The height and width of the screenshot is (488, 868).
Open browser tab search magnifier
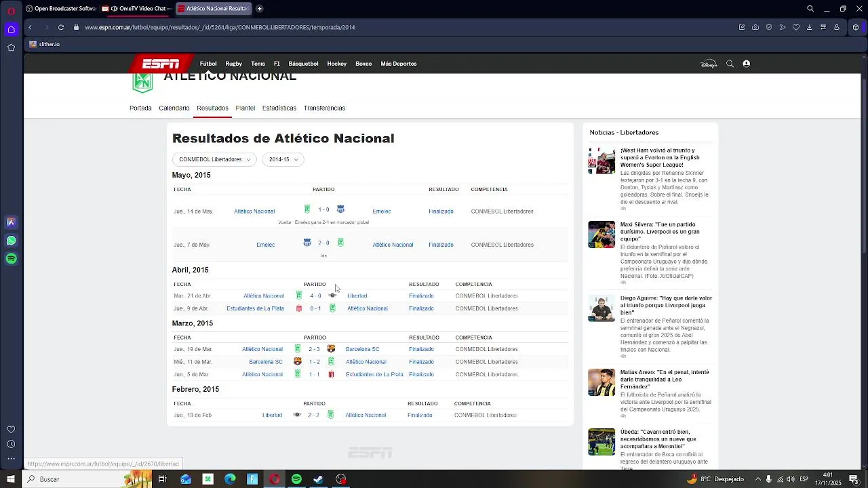810,9
